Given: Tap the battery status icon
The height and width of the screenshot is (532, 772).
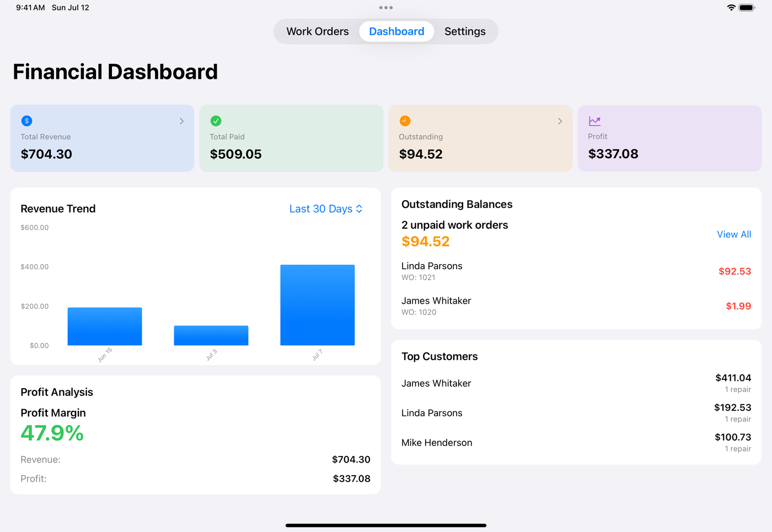Looking at the screenshot, I should pyautogui.click(x=747, y=8).
